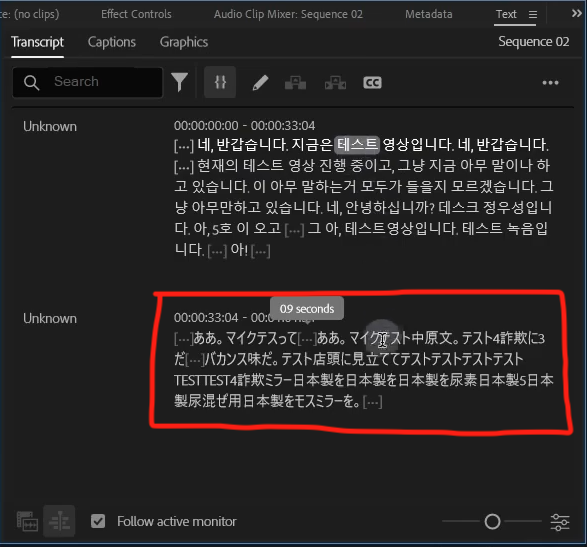Image resolution: width=587 pixels, height=547 pixels.
Task: Click the merge segments icon
Action: coord(295,82)
